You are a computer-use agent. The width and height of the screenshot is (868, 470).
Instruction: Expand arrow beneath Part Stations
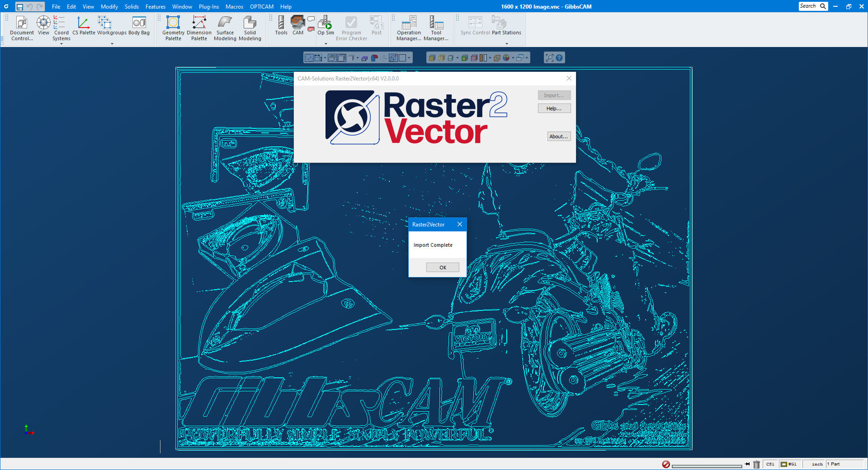[x=506, y=44]
